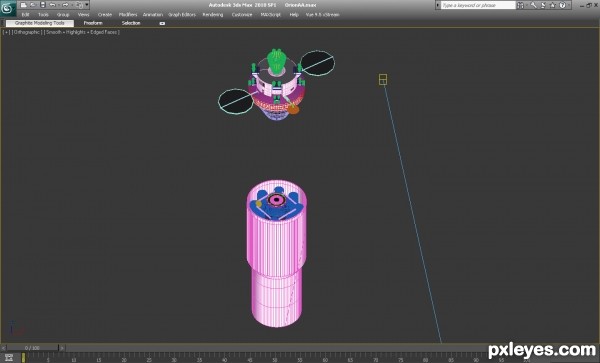Click the time slider showing 0 / 100
The height and width of the screenshot is (363, 600).
tap(32, 348)
